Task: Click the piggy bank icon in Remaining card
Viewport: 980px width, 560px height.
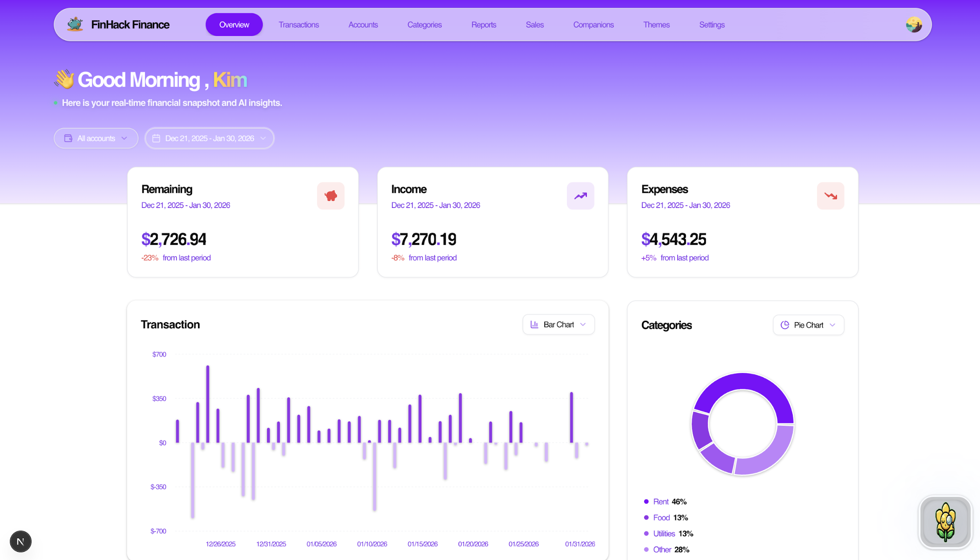Action: (331, 196)
